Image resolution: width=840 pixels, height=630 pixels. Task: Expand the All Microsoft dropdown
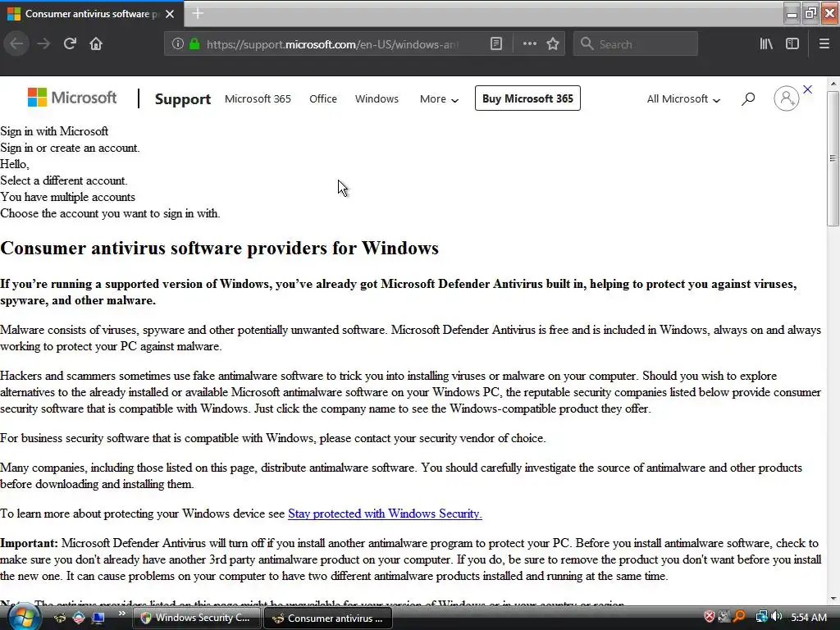tap(683, 99)
